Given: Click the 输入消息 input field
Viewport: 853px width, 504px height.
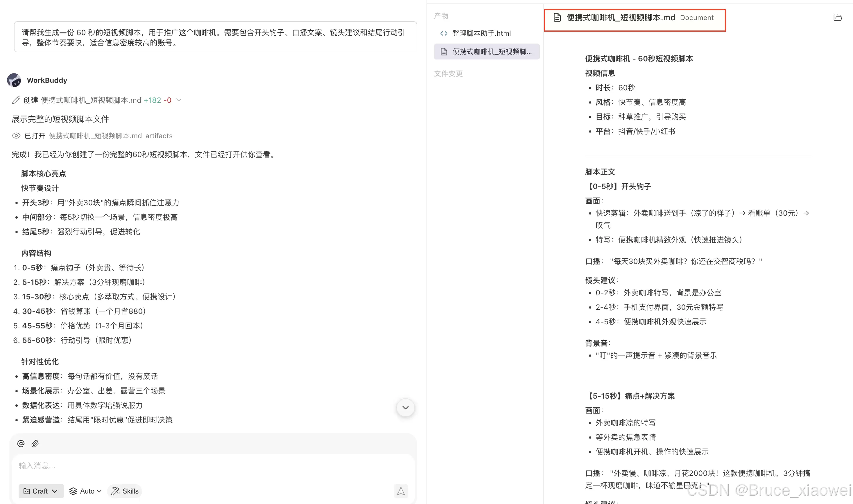Looking at the screenshot, I should click(204, 466).
